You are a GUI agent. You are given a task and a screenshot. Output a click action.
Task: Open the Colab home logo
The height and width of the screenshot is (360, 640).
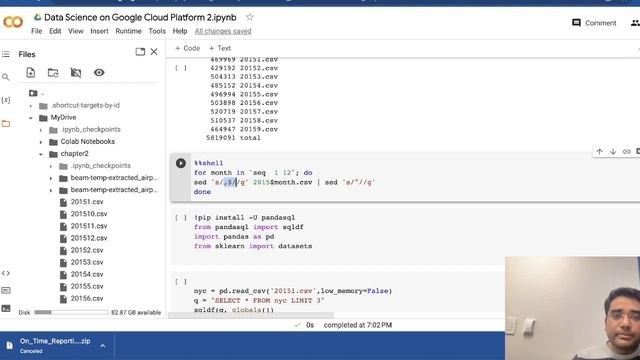click(13, 22)
